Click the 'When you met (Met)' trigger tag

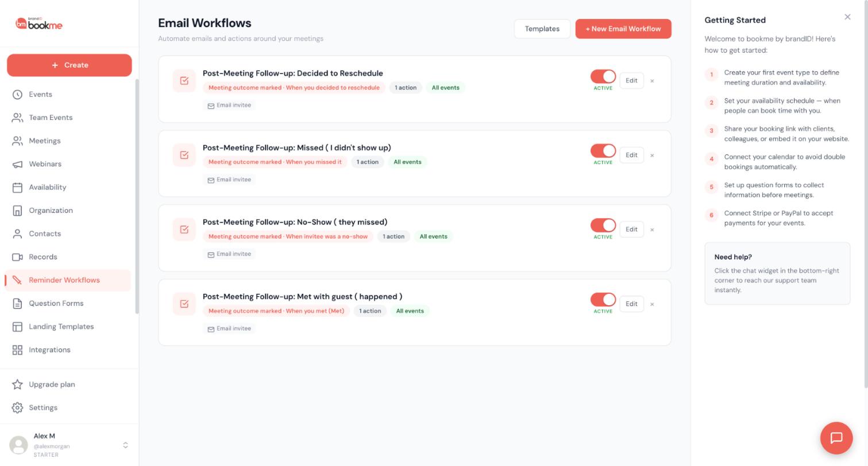[x=276, y=311]
